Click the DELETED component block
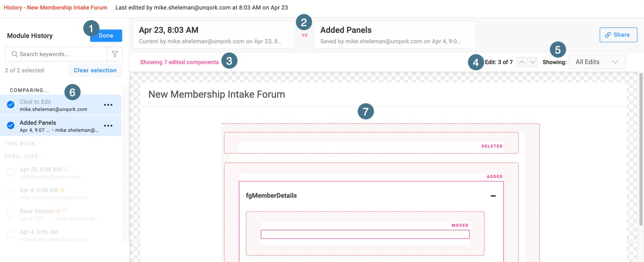The height and width of the screenshot is (262, 644). [x=371, y=143]
